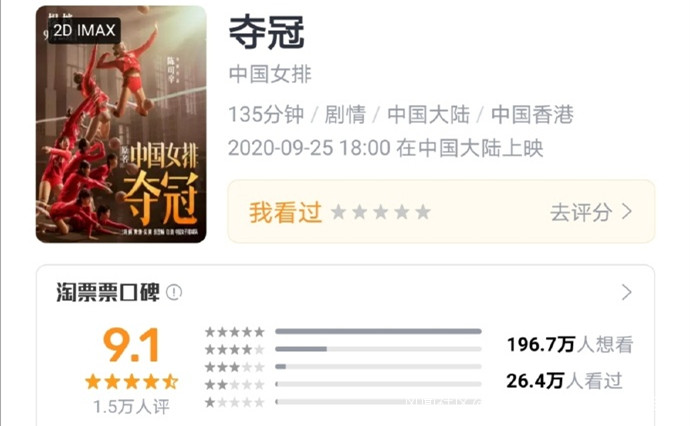690x426 pixels.
Task: Expand 淘票票口碑 section with right chevron
Action: [x=627, y=292]
